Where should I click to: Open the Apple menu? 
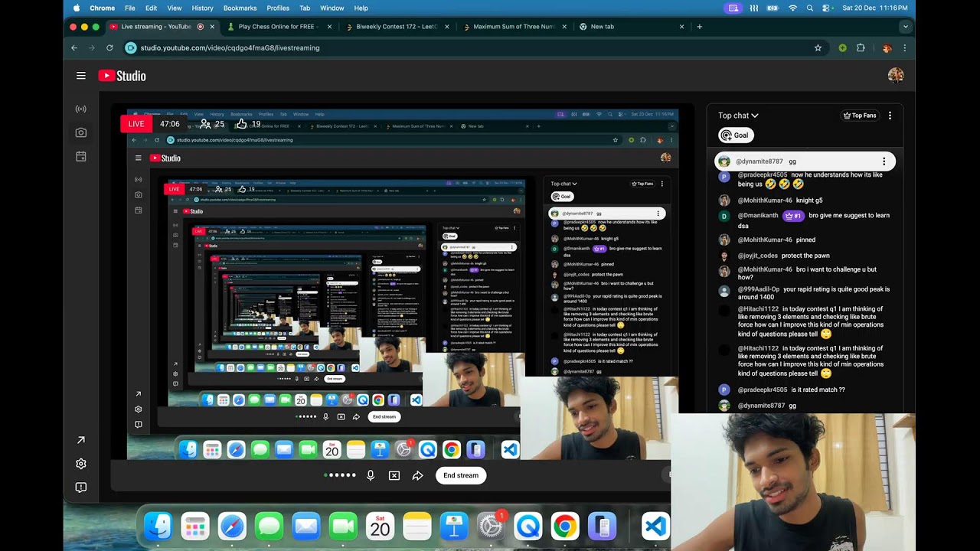coord(76,8)
